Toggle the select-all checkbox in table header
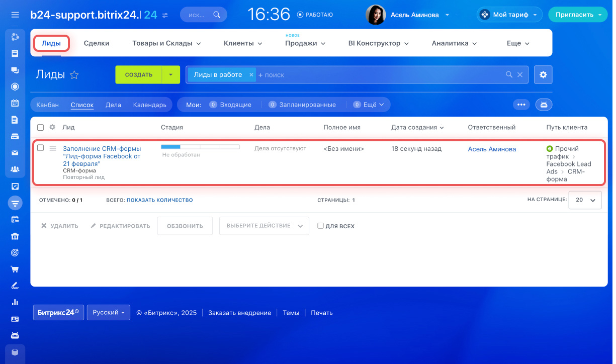The width and height of the screenshot is (616, 364). point(41,128)
